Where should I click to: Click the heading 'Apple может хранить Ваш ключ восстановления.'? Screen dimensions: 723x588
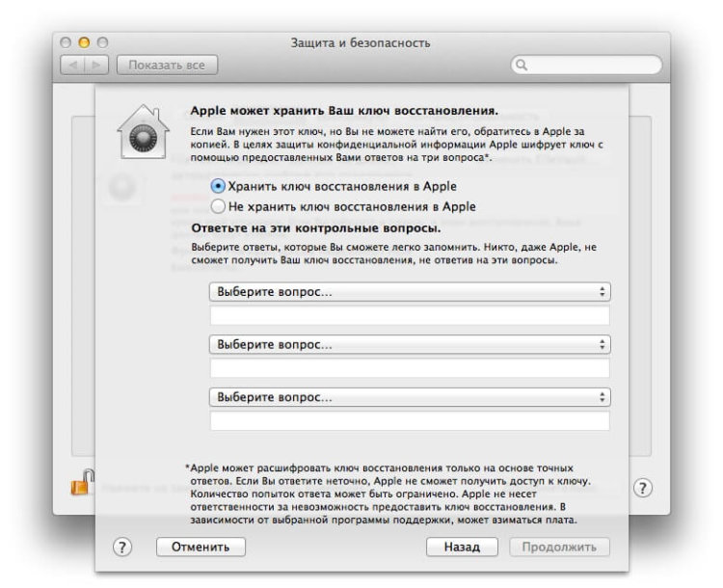pos(344,111)
